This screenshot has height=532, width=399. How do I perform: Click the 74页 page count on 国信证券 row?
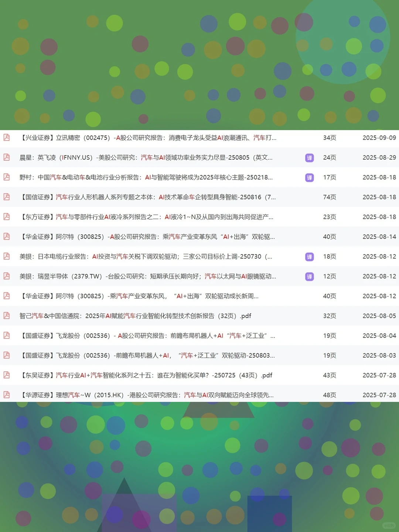329,197
